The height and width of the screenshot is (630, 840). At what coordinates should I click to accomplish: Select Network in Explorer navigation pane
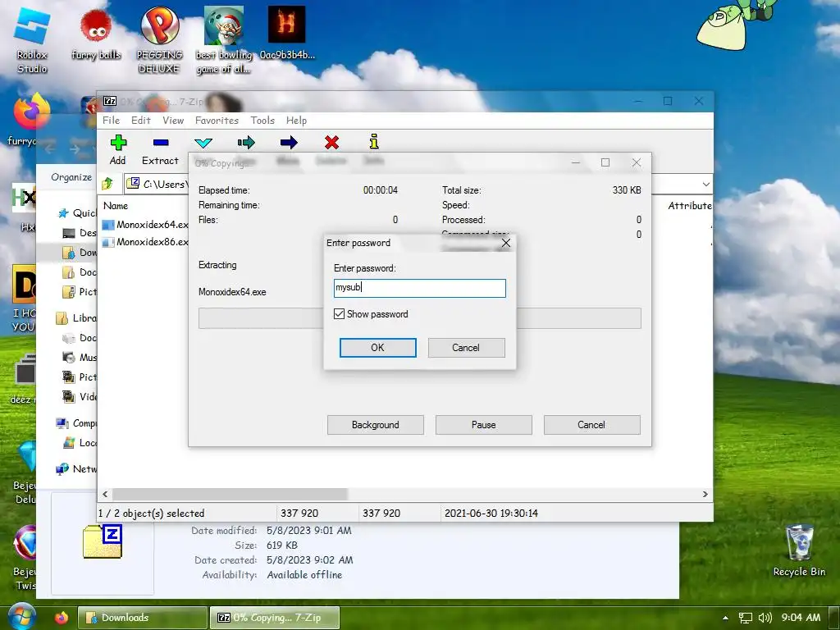(76, 469)
